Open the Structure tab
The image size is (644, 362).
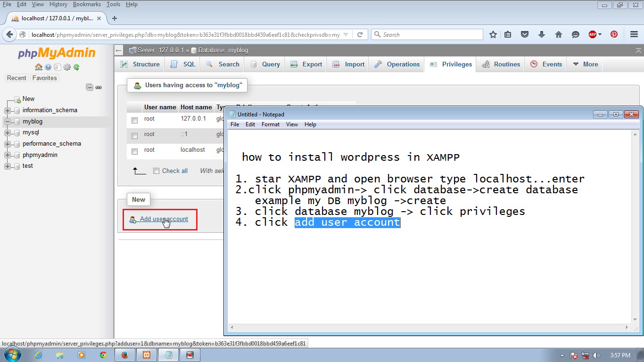[140, 64]
